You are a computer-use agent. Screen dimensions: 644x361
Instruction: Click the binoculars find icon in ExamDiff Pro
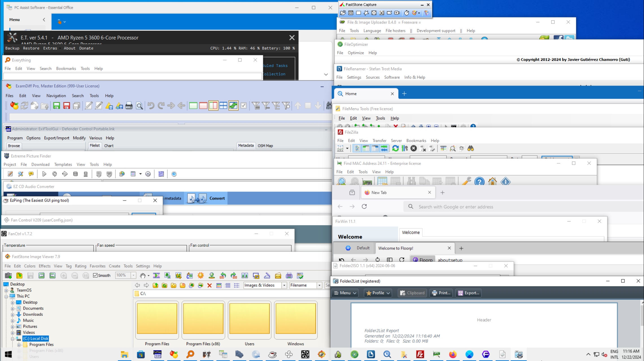(329, 106)
